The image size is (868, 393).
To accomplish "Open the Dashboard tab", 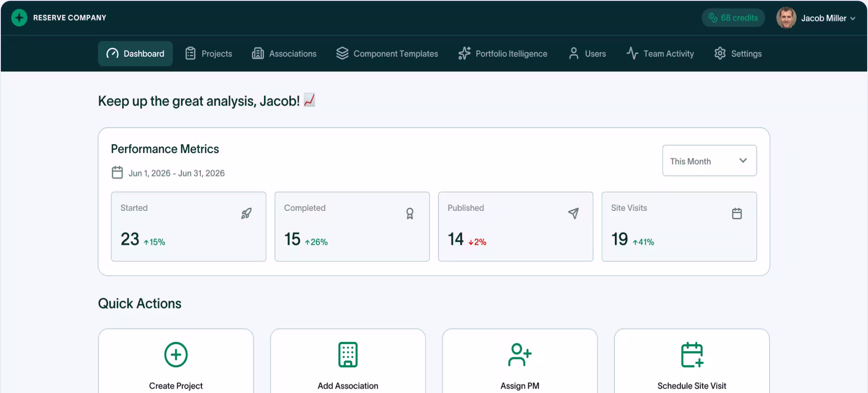I will coord(136,54).
